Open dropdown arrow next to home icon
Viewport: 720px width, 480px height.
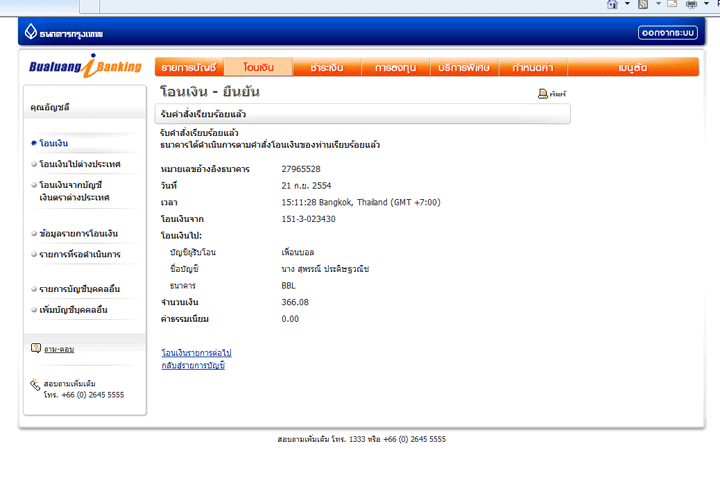tap(627, 4)
